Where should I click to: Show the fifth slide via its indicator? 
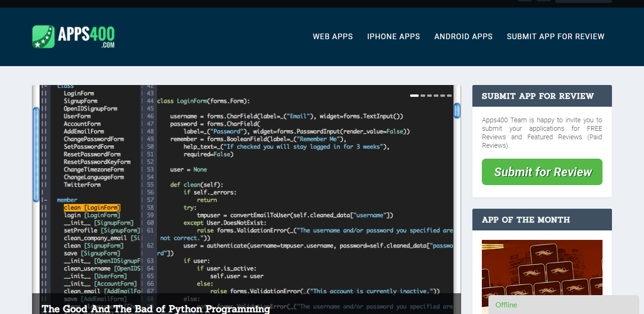443,96
